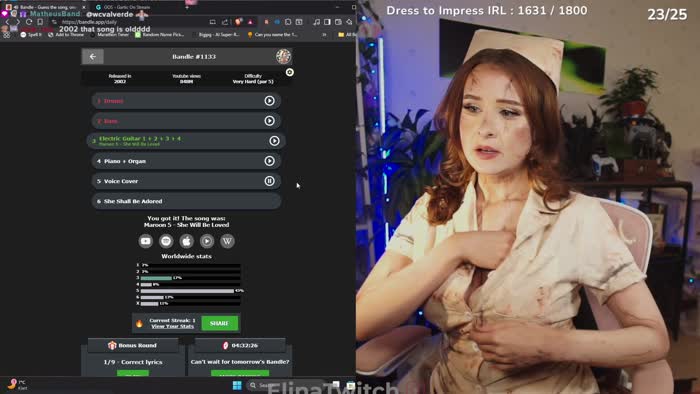Open the song on YouTube icon
700x394 pixels.
coord(146,241)
